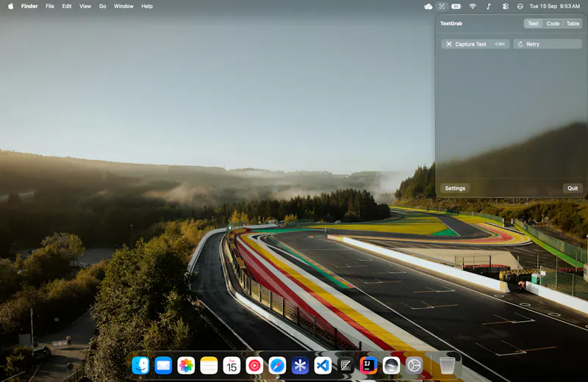Open the Zed editor from the Dock
This screenshot has height=382, width=588.
coord(345,366)
